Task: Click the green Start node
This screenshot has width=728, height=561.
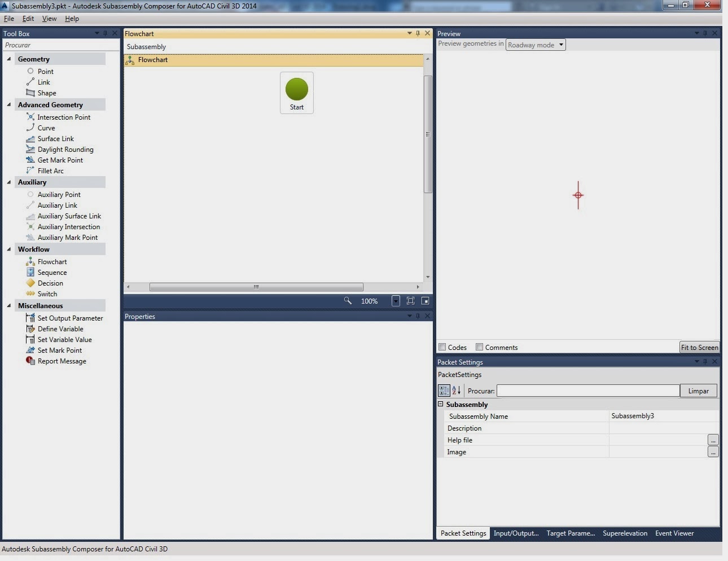Action: click(x=297, y=93)
